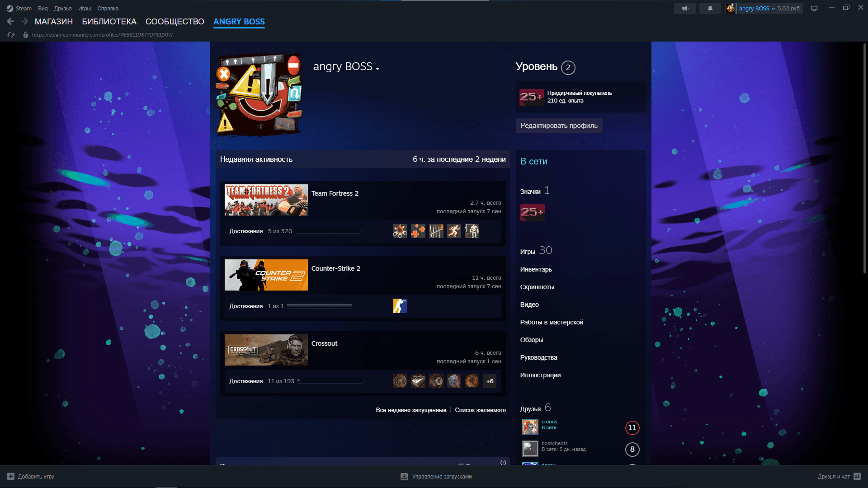
Task: Switch to the МАГАЗИН tab
Action: (54, 22)
